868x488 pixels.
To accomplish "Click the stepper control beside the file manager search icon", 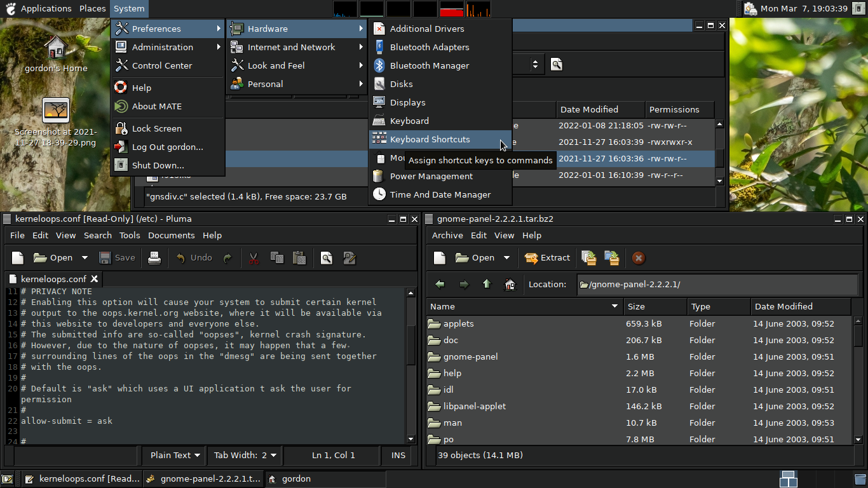I will [x=535, y=64].
